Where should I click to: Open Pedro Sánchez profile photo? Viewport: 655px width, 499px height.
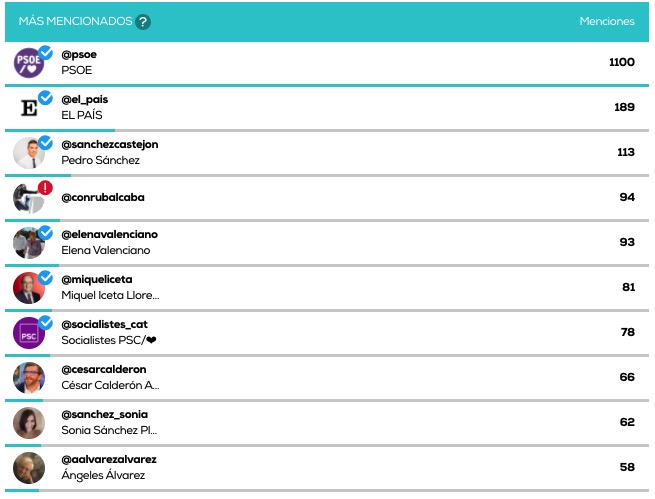pyautogui.click(x=29, y=153)
